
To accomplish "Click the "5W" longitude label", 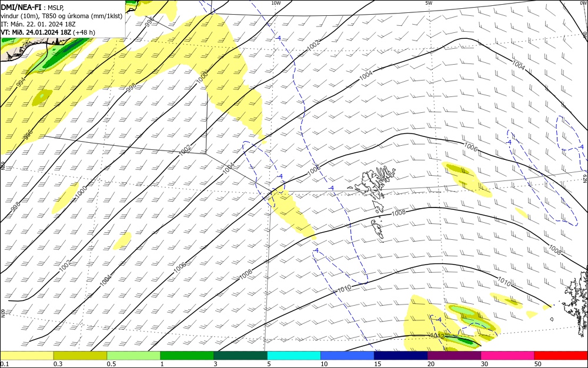I will pyautogui.click(x=429, y=3).
